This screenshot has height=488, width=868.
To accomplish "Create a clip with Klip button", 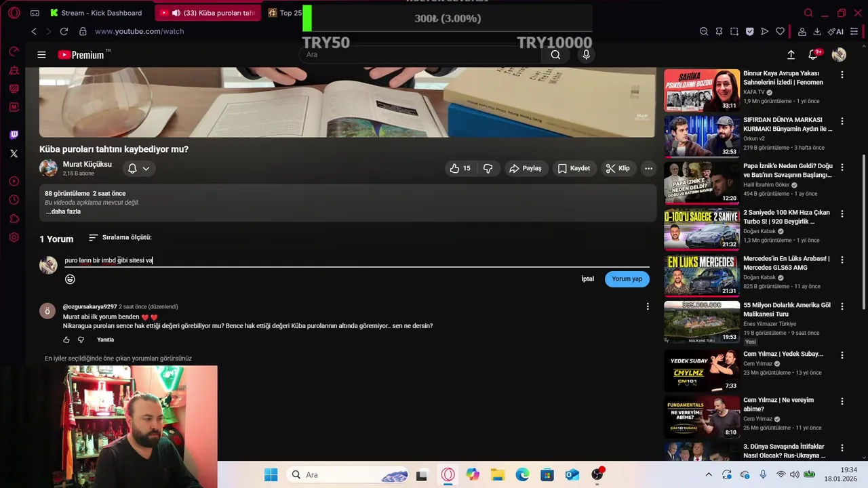I will pos(618,168).
